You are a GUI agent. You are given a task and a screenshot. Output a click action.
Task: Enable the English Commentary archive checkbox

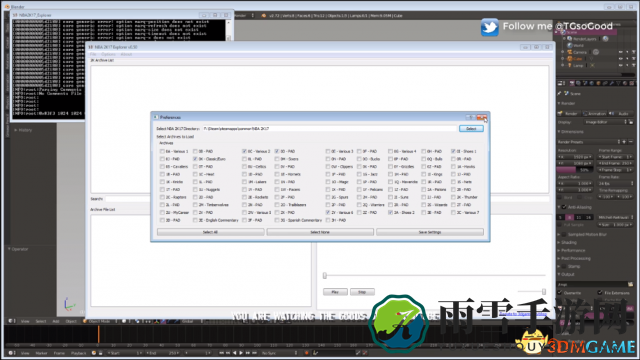195,220
